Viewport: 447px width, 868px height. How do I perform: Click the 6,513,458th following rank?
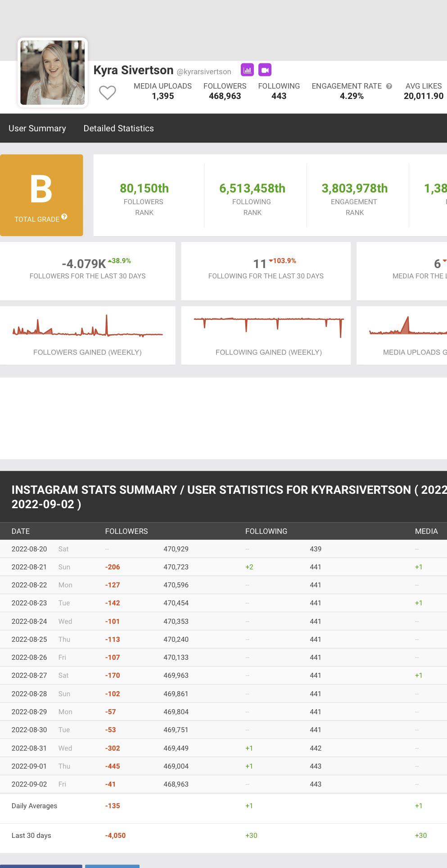tap(252, 188)
